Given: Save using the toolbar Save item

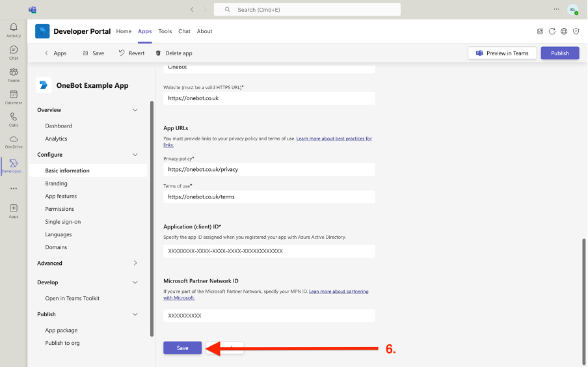Looking at the screenshot, I should click(x=94, y=53).
